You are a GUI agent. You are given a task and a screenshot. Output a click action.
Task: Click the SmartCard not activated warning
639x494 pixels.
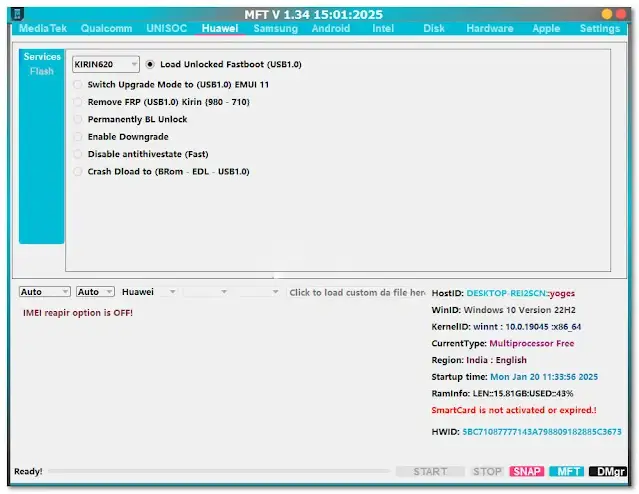[514, 410]
